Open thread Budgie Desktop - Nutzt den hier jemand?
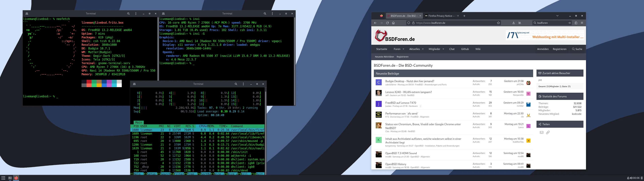This screenshot has height=181, width=644. (x=410, y=81)
